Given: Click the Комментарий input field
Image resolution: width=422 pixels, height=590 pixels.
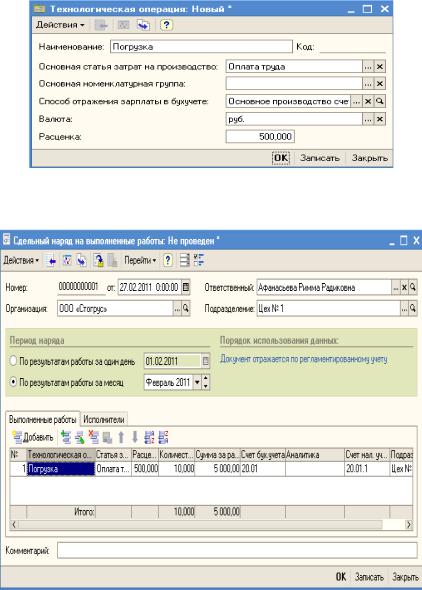Looking at the screenshot, I should [237, 550].
